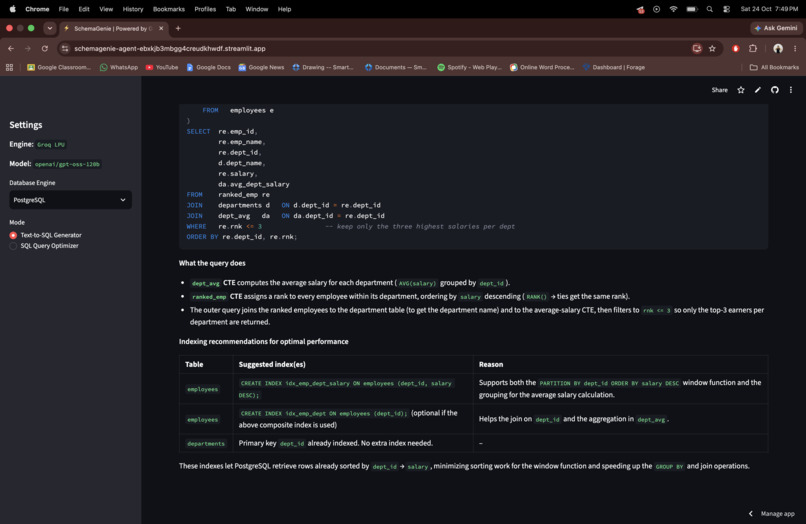Reload the current page
Image resolution: width=806 pixels, height=524 pixels.
[x=45, y=48]
